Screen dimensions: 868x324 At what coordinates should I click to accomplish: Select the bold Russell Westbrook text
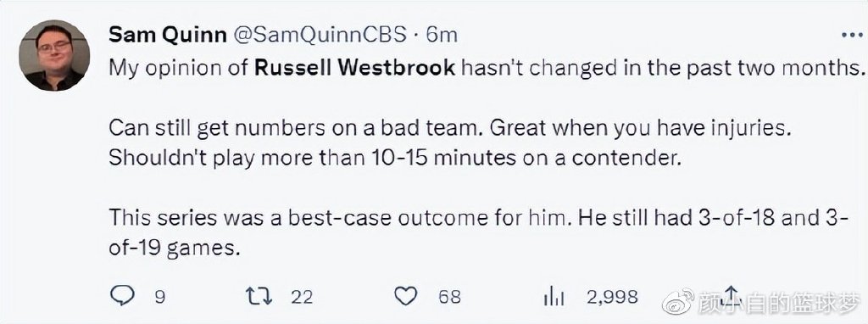click(x=355, y=68)
